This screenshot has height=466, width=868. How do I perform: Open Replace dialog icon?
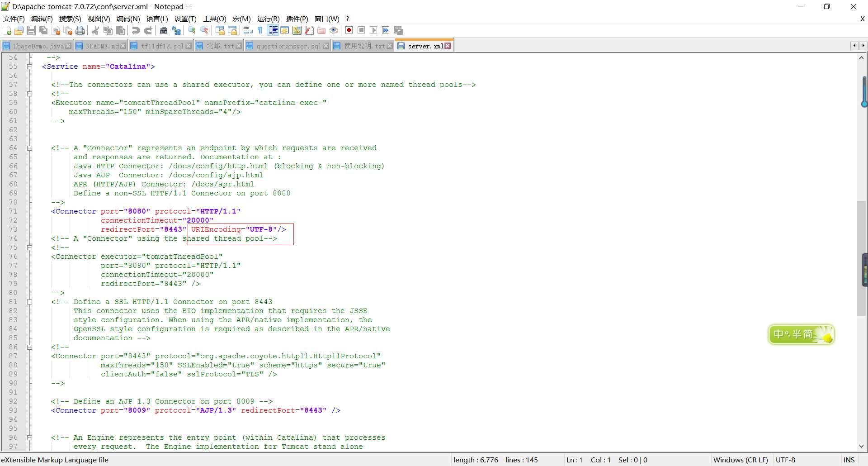176,30
